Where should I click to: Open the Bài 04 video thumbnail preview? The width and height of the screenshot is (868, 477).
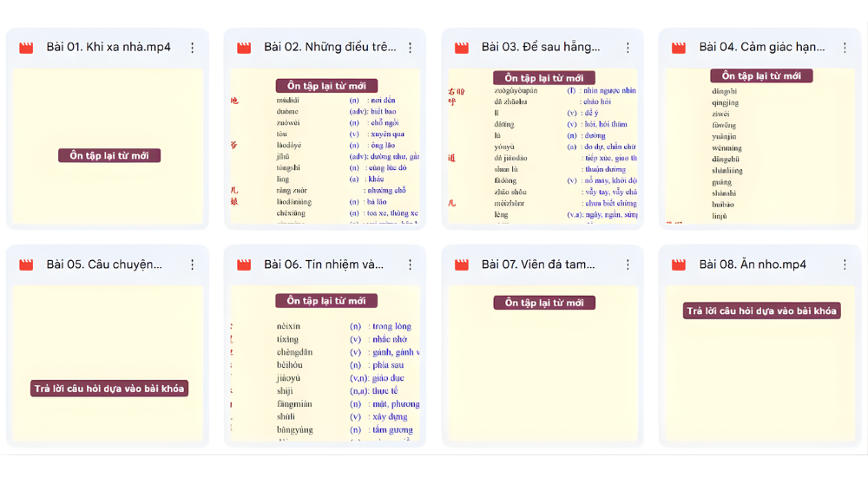[760, 146]
